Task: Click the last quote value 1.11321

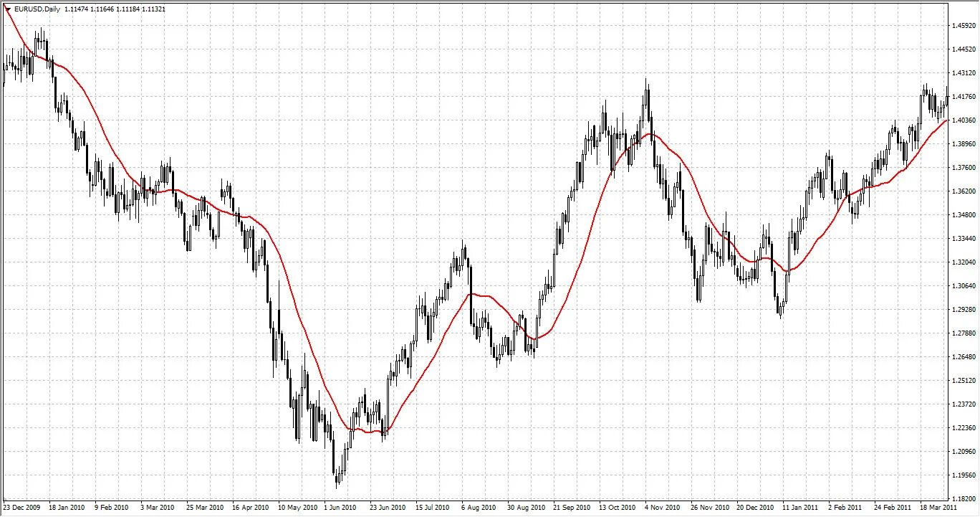Action: [153, 9]
